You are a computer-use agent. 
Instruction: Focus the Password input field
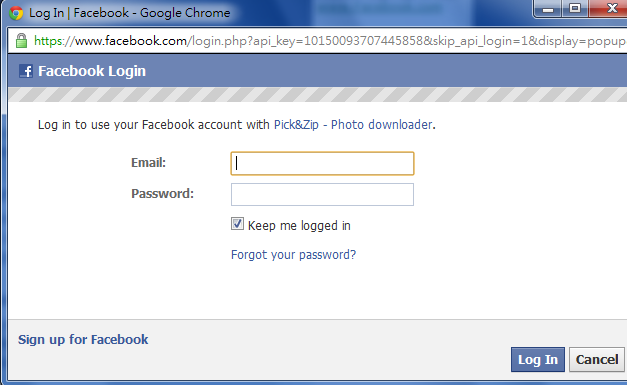click(x=322, y=194)
